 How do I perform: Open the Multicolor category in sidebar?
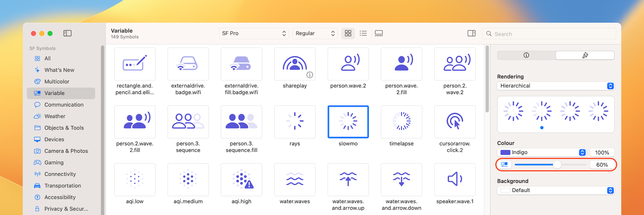57,81
